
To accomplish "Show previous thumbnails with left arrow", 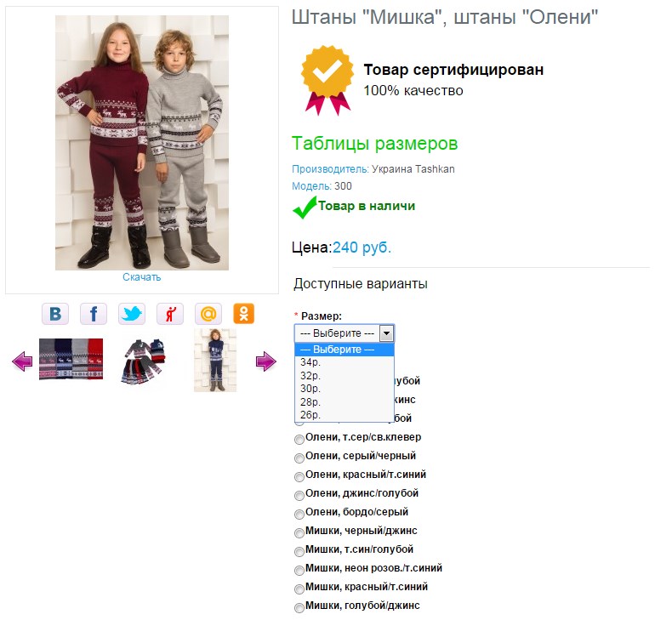I will pos(22,361).
